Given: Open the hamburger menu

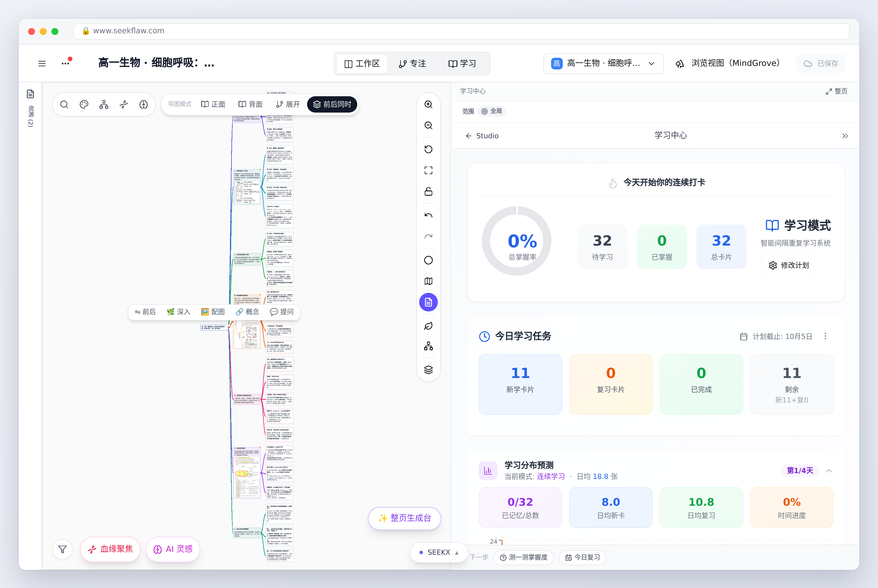Looking at the screenshot, I should coord(42,64).
